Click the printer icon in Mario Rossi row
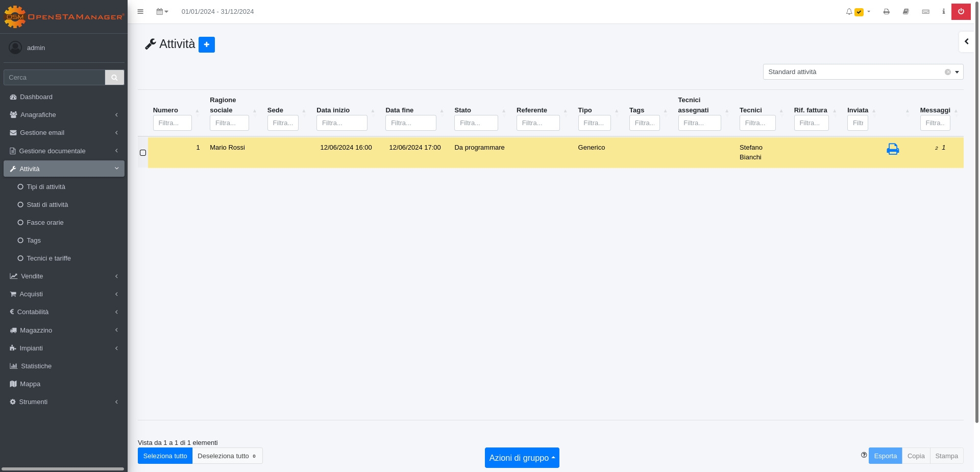This screenshot has height=472, width=980. (x=892, y=149)
